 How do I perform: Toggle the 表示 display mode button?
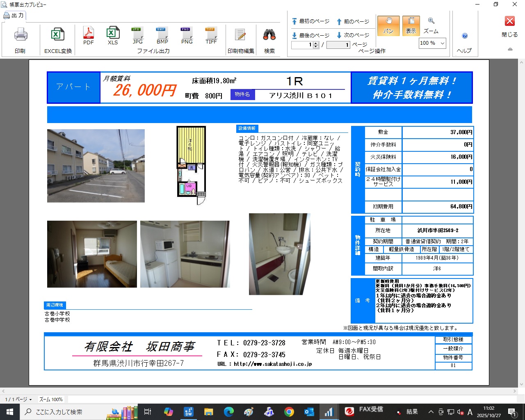[411, 25]
